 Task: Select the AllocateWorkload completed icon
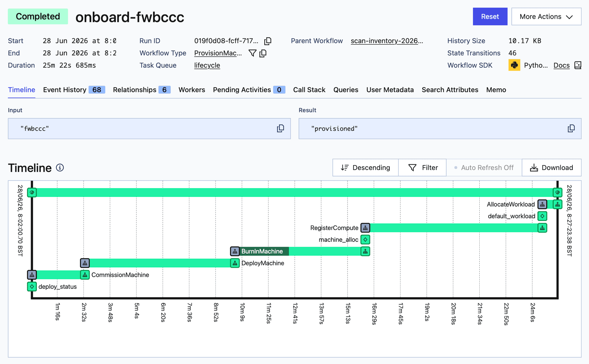[557, 204]
